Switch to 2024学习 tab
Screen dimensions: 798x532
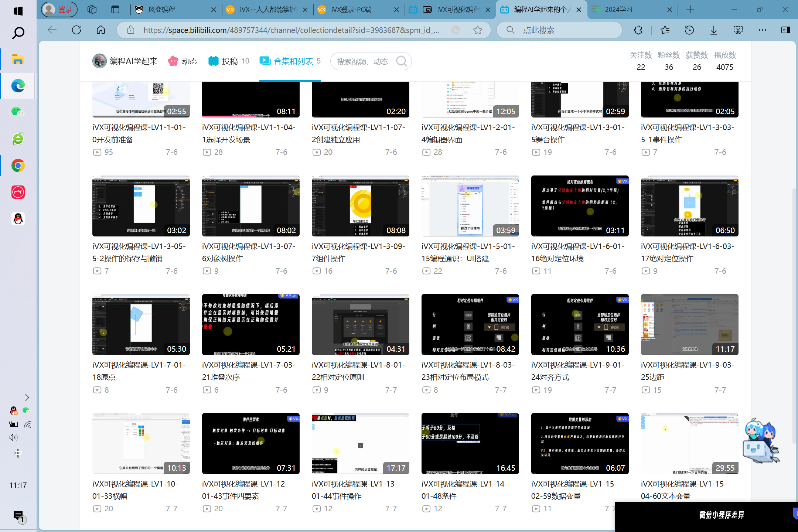(632, 10)
